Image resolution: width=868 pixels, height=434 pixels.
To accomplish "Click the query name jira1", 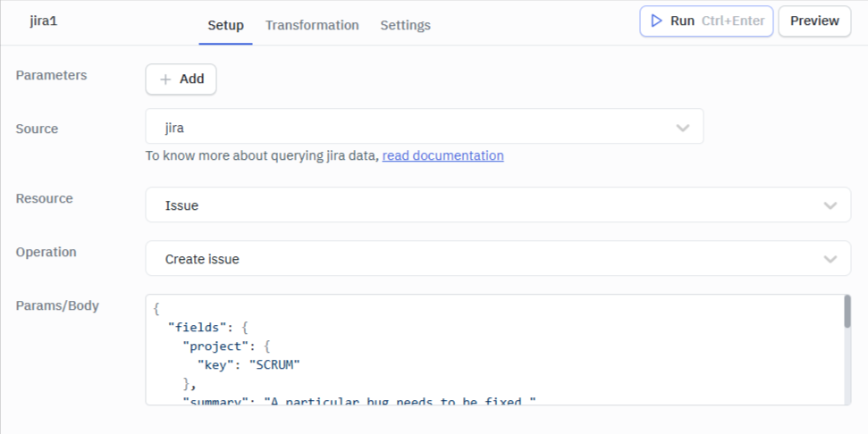I will (44, 21).
